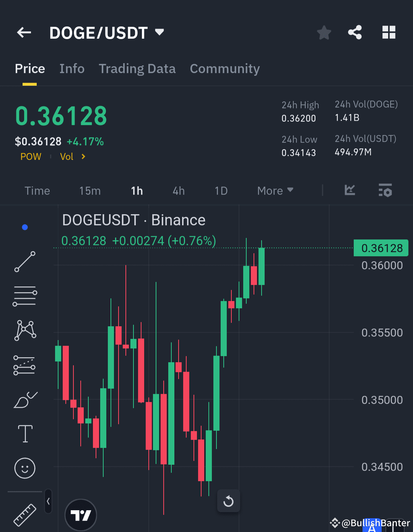Select the XABCD pattern tool
Image resolution: width=413 pixels, height=532 pixels.
click(24, 330)
